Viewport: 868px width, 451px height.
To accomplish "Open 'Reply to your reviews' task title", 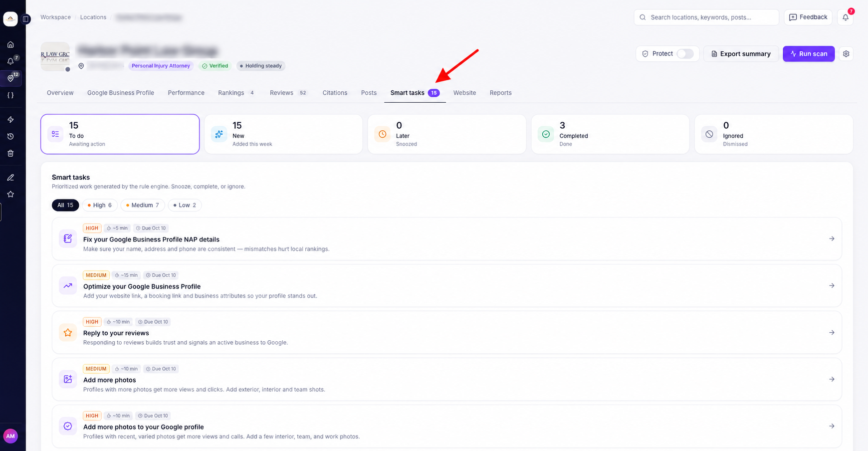I will pos(116,333).
